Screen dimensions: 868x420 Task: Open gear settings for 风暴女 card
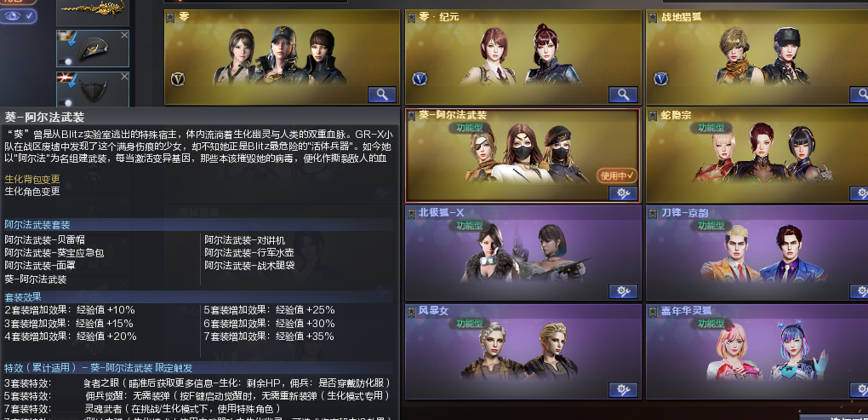(623, 389)
